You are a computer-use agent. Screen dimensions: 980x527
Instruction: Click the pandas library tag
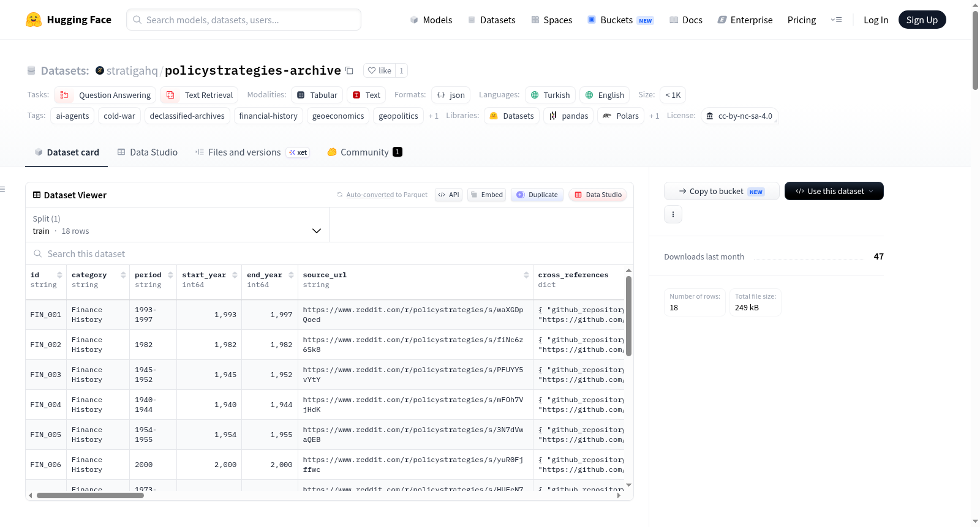568,116
